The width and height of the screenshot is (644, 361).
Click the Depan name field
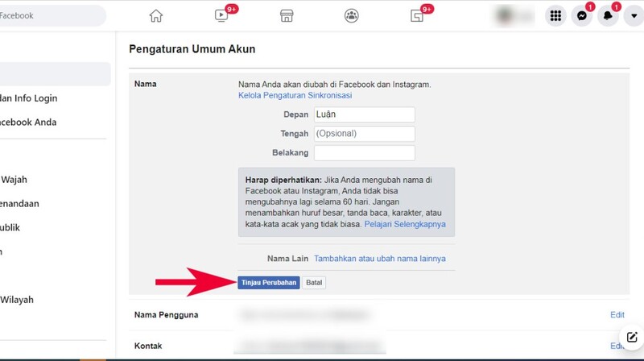click(365, 114)
